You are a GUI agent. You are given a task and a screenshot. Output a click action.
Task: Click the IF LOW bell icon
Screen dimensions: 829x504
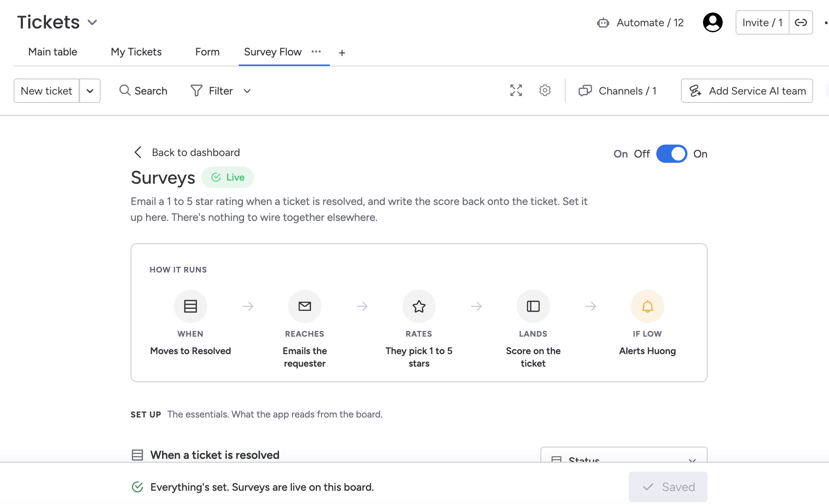coord(647,306)
